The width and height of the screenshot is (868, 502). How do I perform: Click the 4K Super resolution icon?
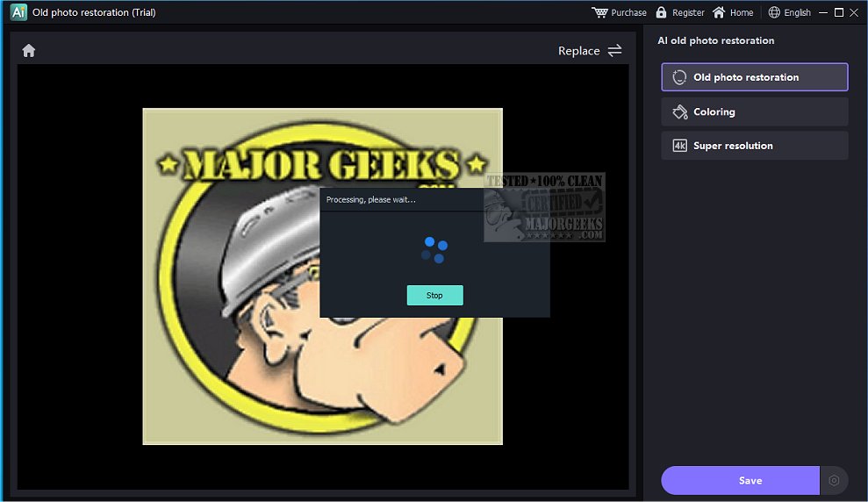(x=680, y=146)
